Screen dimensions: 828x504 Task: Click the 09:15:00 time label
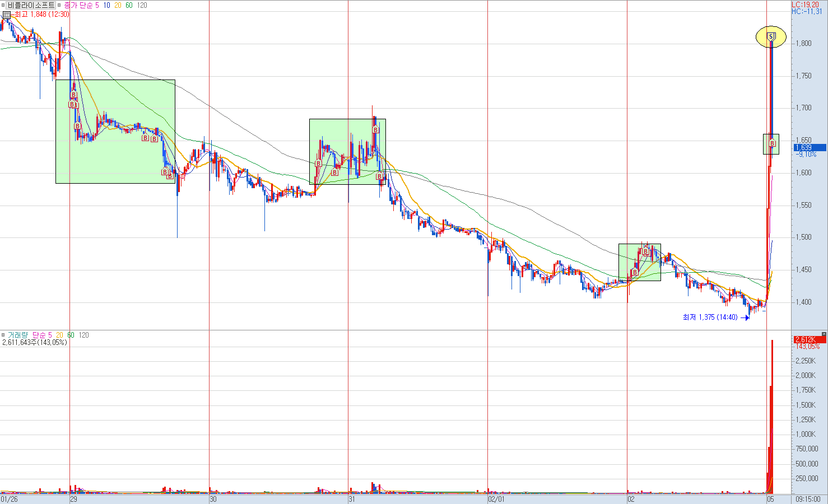[x=807, y=499]
